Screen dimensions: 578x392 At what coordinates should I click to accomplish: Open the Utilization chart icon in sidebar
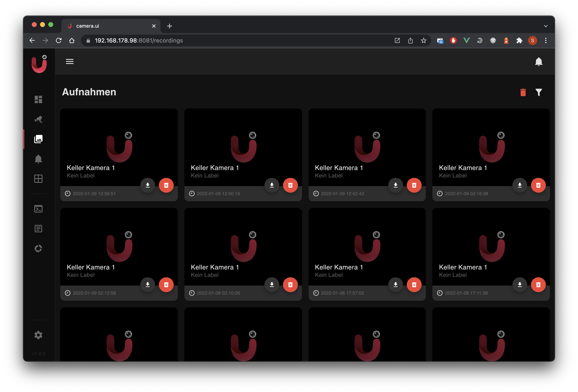(x=38, y=248)
